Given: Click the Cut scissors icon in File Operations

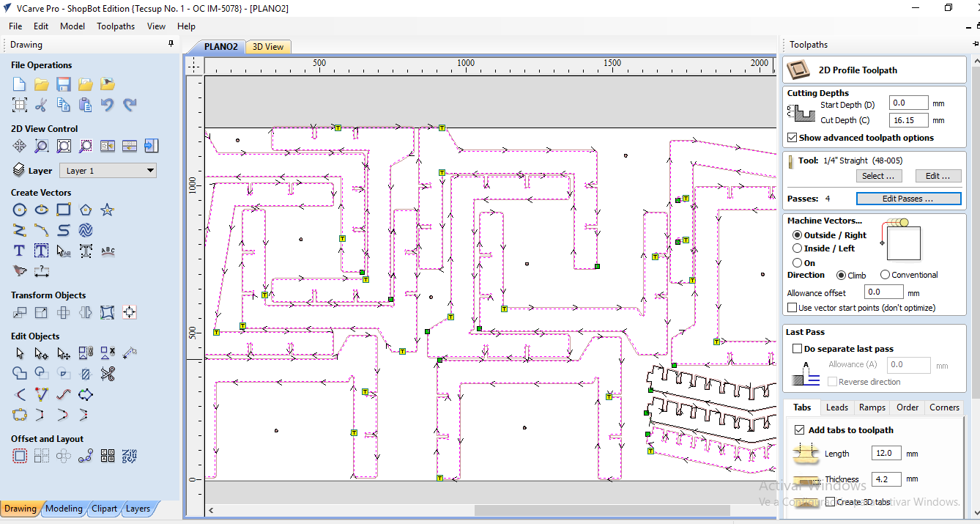Looking at the screenshot, I should 42,105.
